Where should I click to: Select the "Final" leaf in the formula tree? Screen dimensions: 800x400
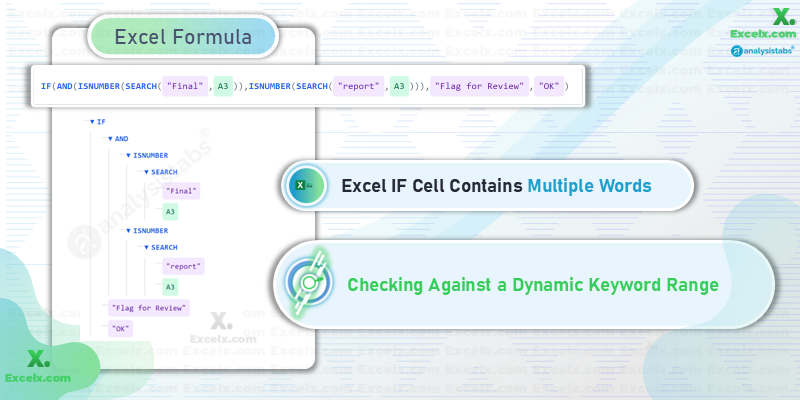point(181,191)
